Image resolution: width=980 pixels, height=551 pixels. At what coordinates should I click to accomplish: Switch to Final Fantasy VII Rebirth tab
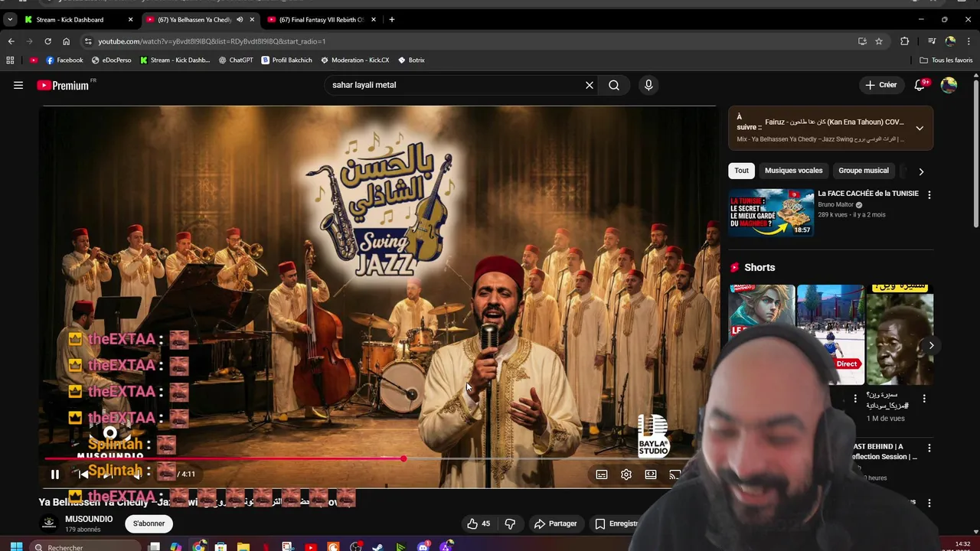click(x=322, y=19)
